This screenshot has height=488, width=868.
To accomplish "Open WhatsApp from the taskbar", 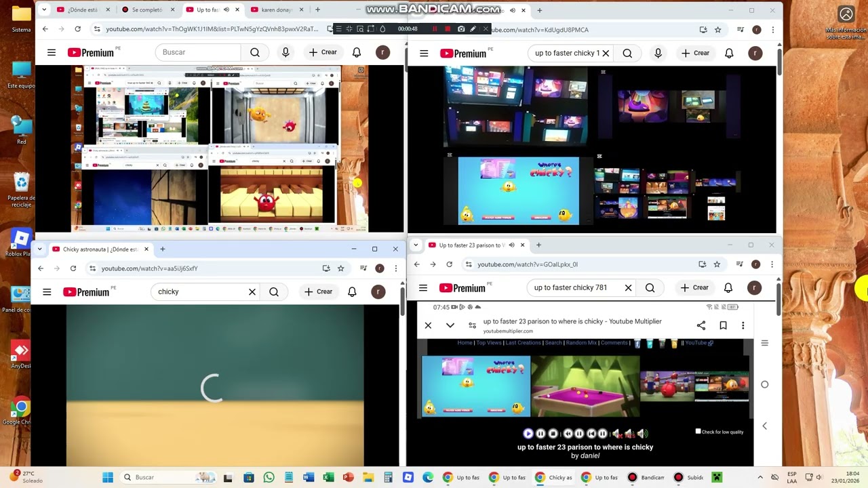I will click(x=269, y=477).
